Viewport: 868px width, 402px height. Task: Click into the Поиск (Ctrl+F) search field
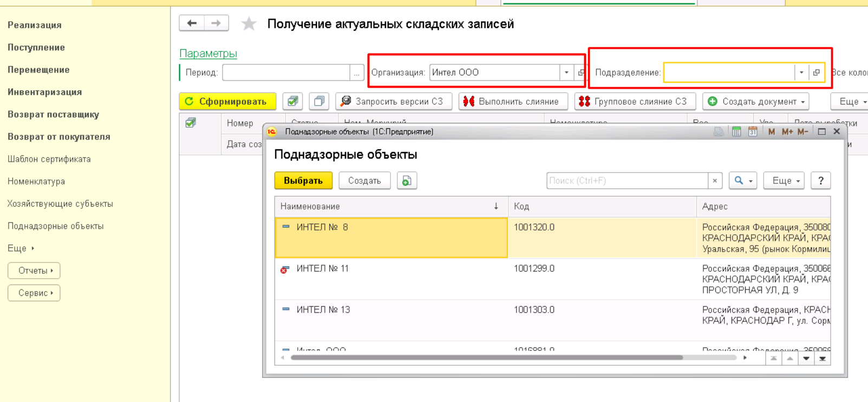click(627, 181)
